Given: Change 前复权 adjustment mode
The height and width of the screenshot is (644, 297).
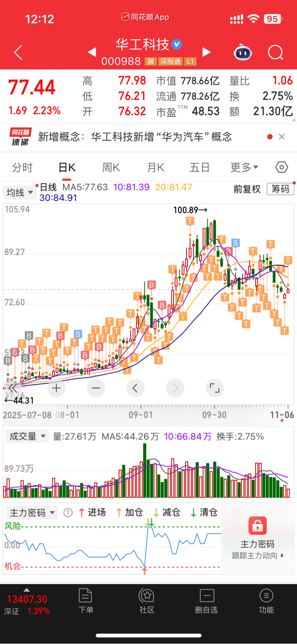Looking at the screenshot, I should 247,189.
